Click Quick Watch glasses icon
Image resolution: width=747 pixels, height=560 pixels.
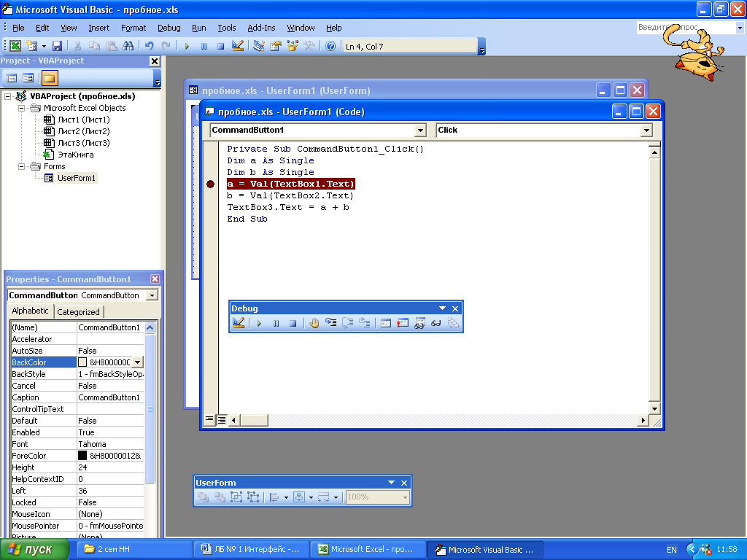click(x=436, y=323)
